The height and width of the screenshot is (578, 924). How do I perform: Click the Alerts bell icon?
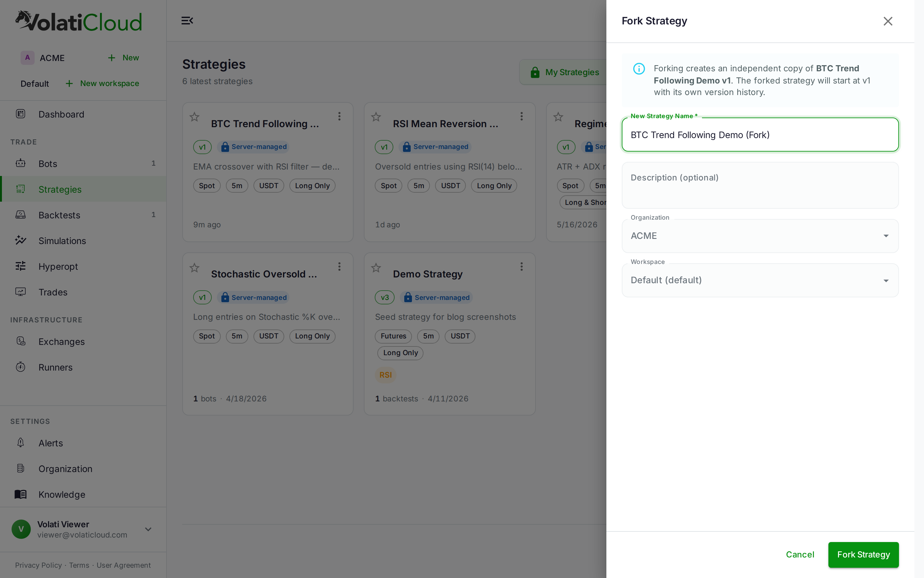(21, 443)
